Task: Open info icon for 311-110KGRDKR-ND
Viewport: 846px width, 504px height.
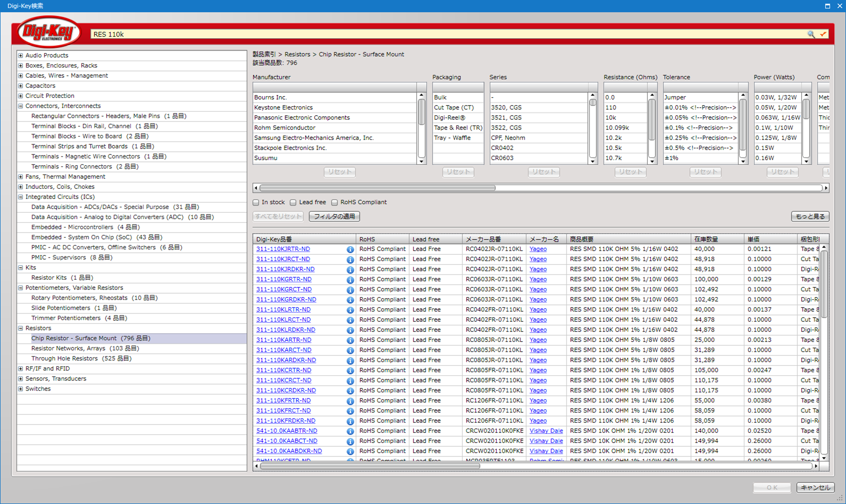Action: (350, 300)
